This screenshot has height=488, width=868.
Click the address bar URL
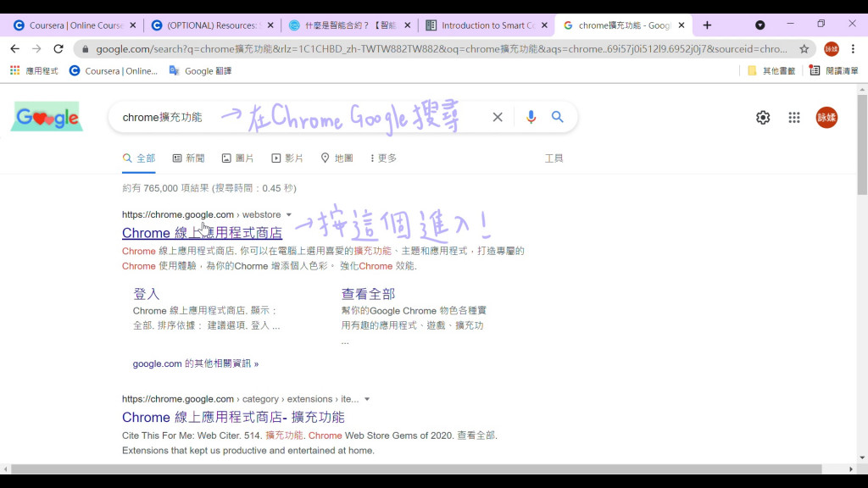coord(441,48)
